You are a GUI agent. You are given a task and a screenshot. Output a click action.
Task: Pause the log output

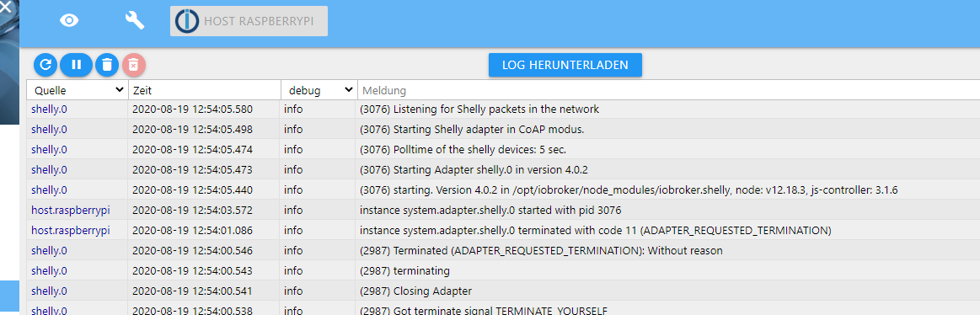click(76, 64)
